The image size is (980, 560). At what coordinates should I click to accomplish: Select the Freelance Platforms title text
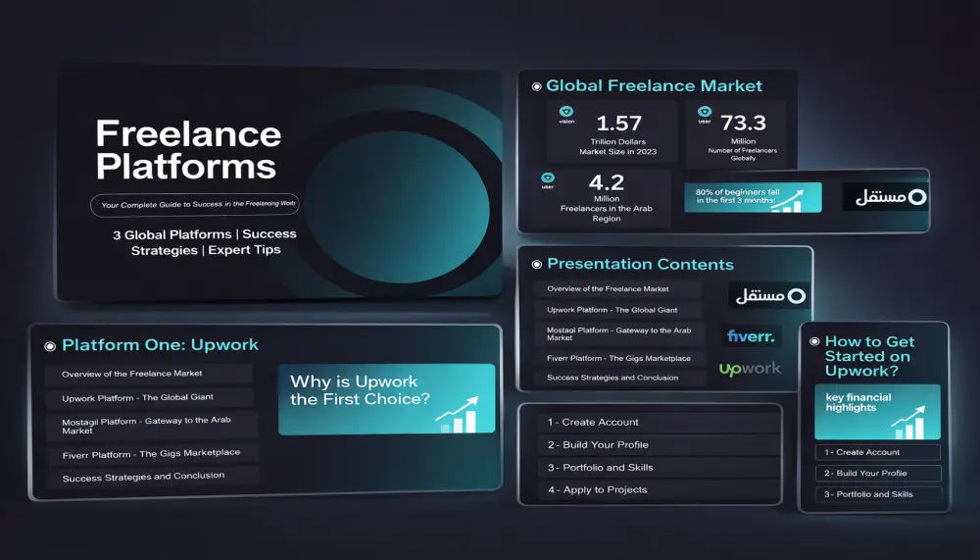pos(188,150)
